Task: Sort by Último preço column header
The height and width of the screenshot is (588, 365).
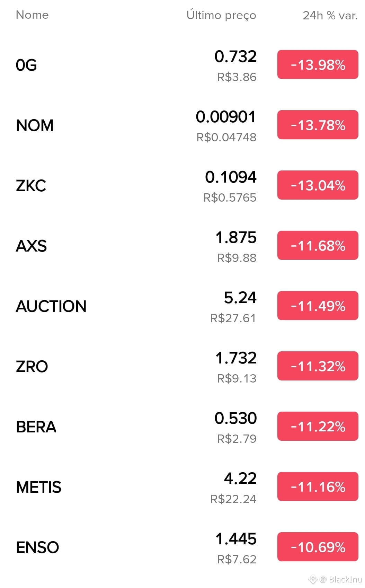Action: 221,15
